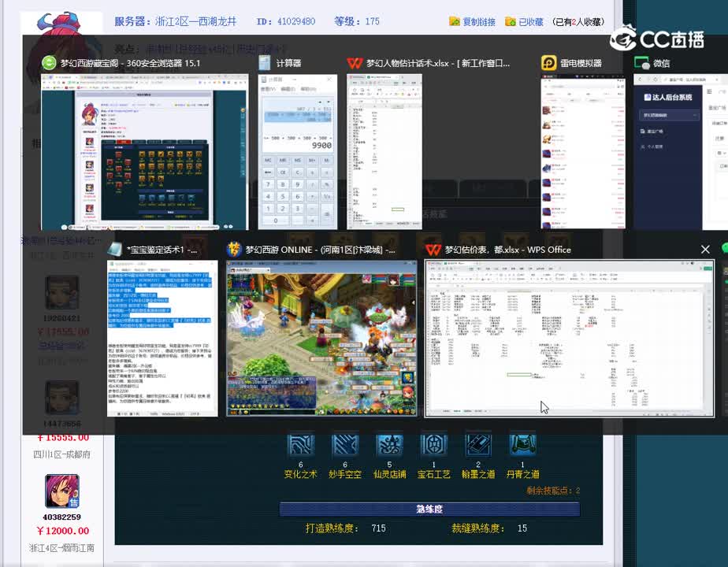Image resolution: width=728 pixels, height=567 pixels.
Task: Click the notepad icon beside 宝宝鉴定话术1
Action: click(115, 249)
